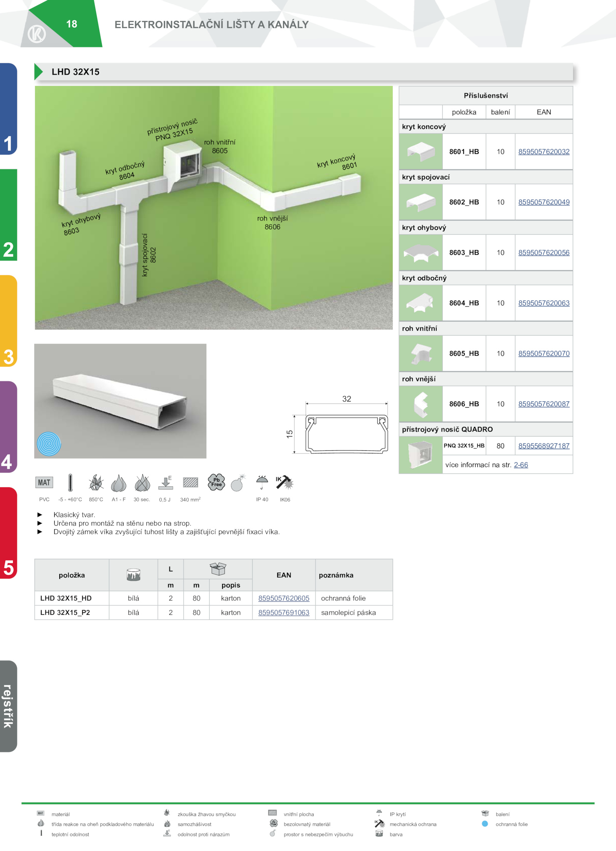
Task: Click the green wall installation illustration
Action: [x=214, y=207]
